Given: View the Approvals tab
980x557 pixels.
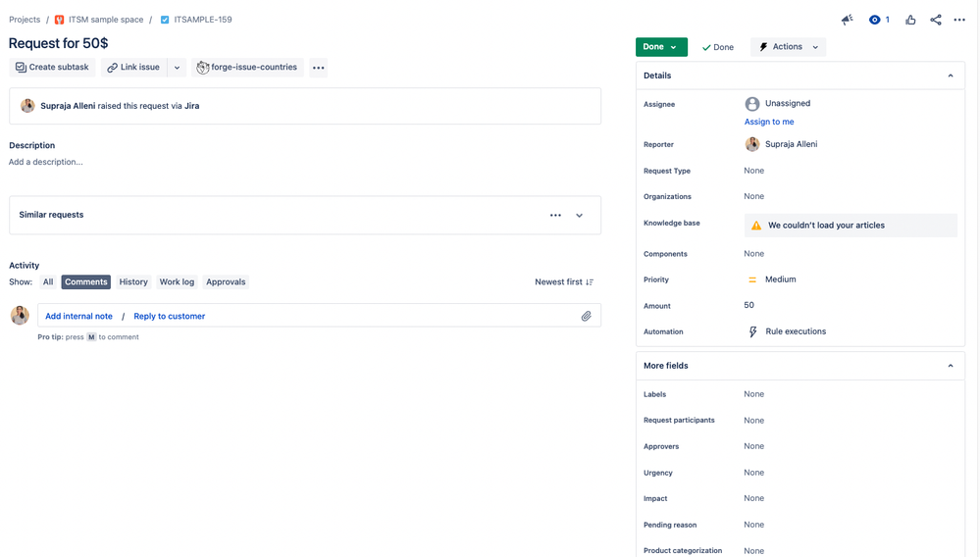Looking at the screenshot, I should (x=226, y=282).
